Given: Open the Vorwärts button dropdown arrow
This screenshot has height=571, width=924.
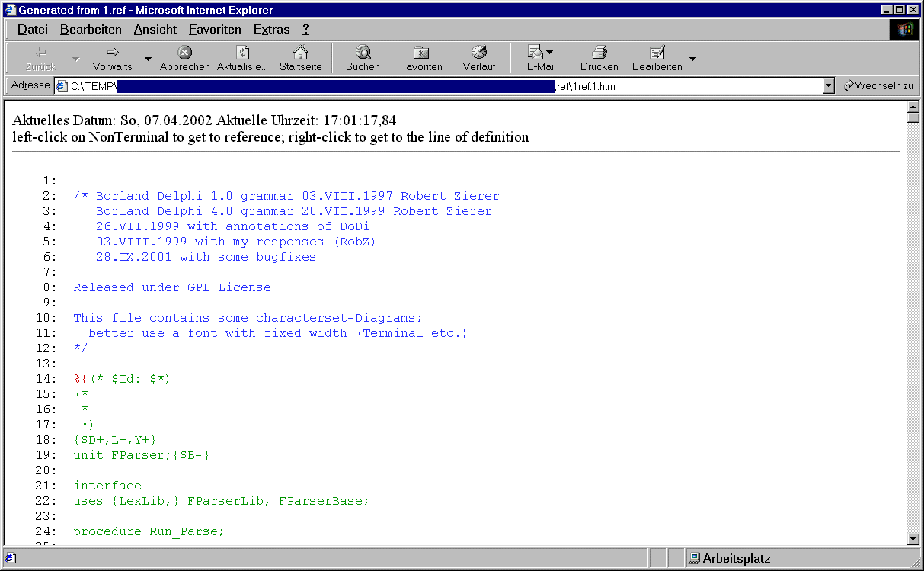Looking at the screenshot, I should 147,58.
